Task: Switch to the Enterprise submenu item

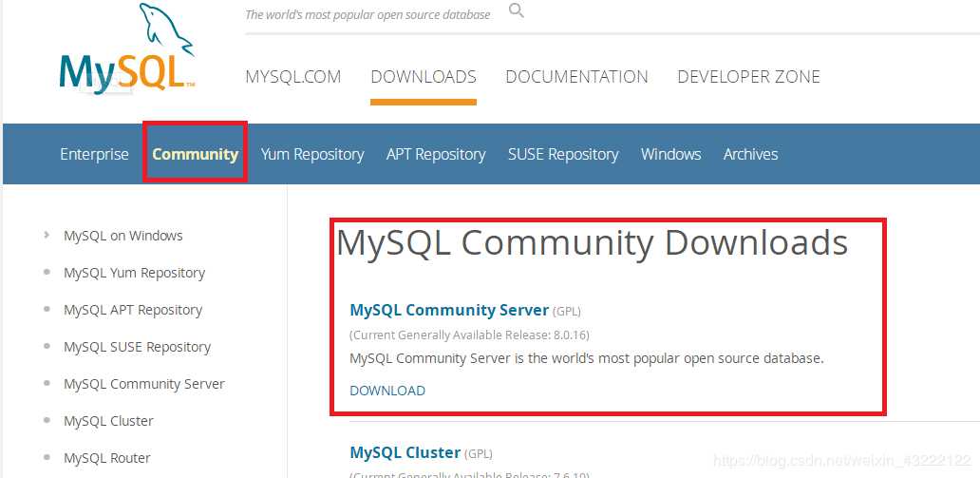Action: coord(94,154)
